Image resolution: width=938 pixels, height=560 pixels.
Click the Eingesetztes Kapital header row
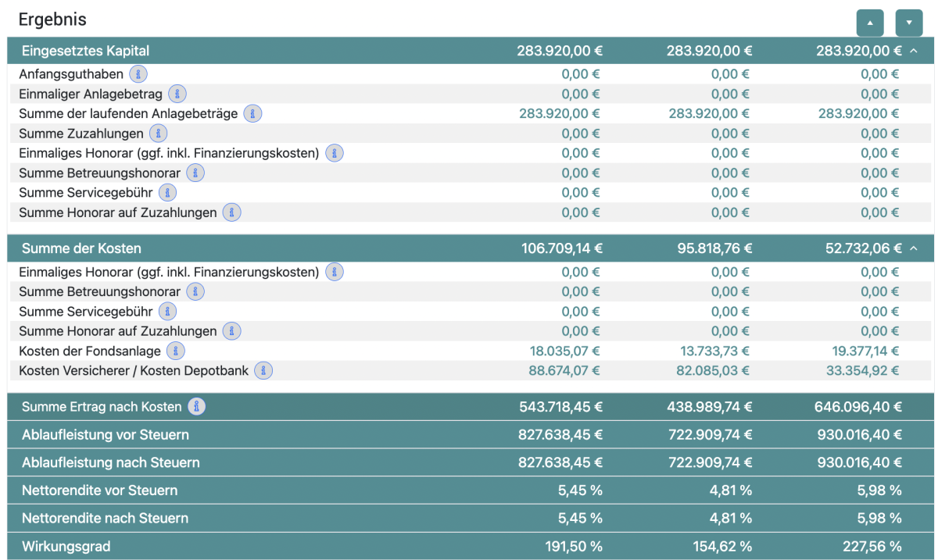(85, 51)
